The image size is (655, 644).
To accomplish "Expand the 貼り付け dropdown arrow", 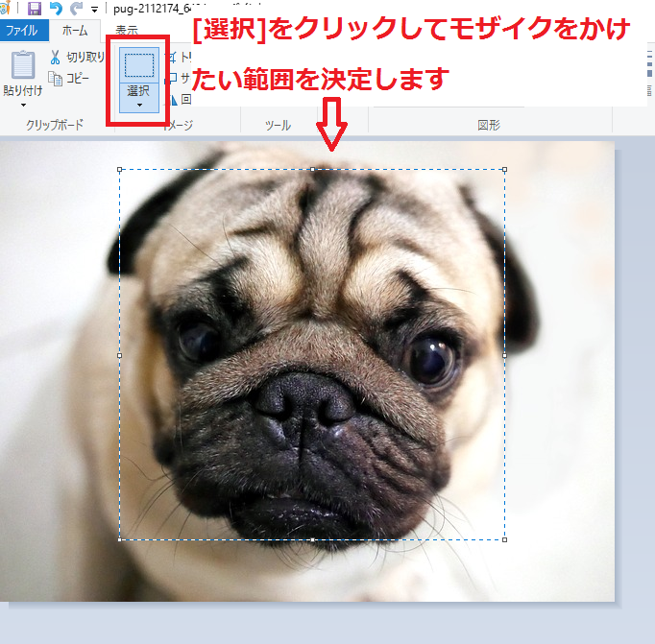I will (23, 106).
